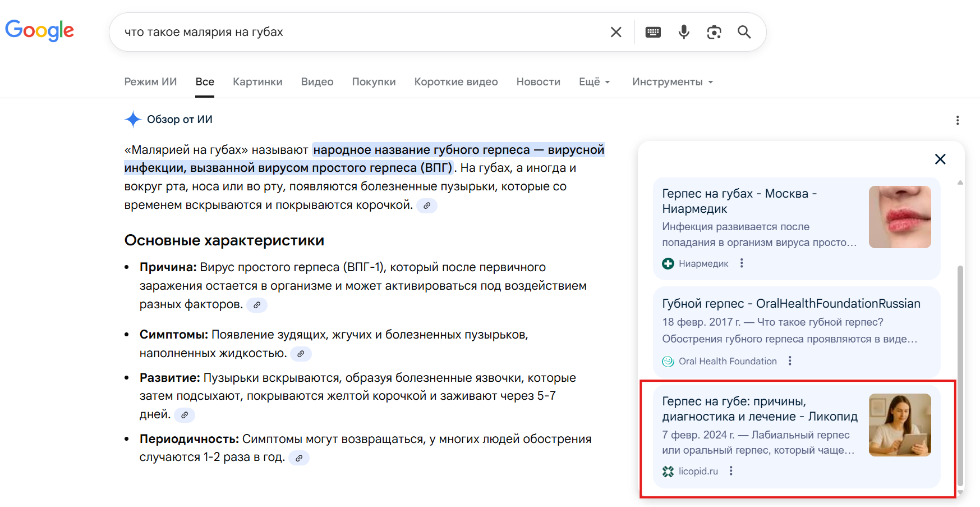
Task: Open three-dot menu beside Oral Health Foundation
Action: point(790,361)
